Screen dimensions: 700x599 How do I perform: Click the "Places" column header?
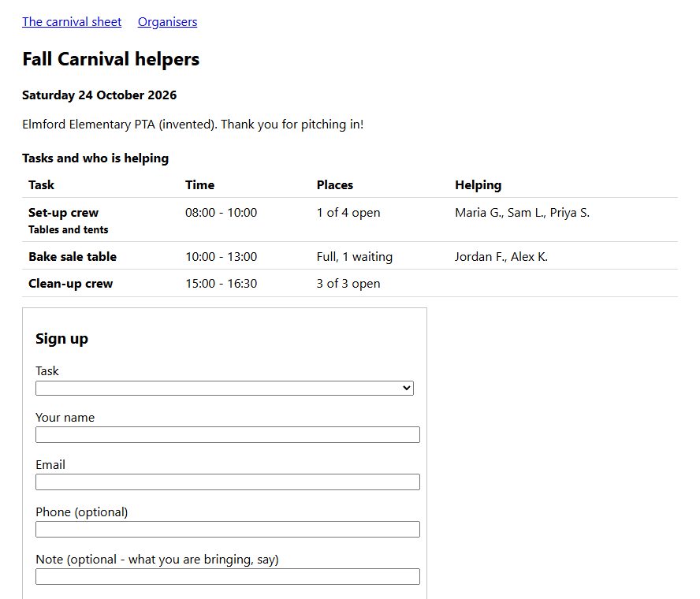click(335, 184)
